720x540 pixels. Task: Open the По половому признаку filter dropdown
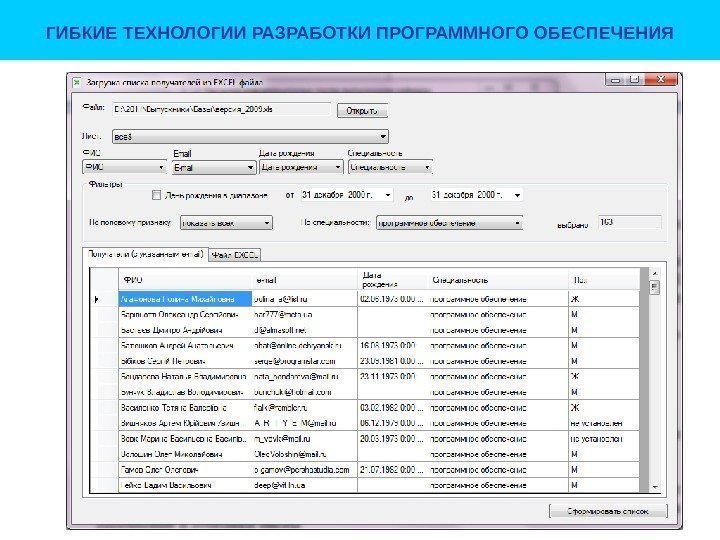click(226, 223)
